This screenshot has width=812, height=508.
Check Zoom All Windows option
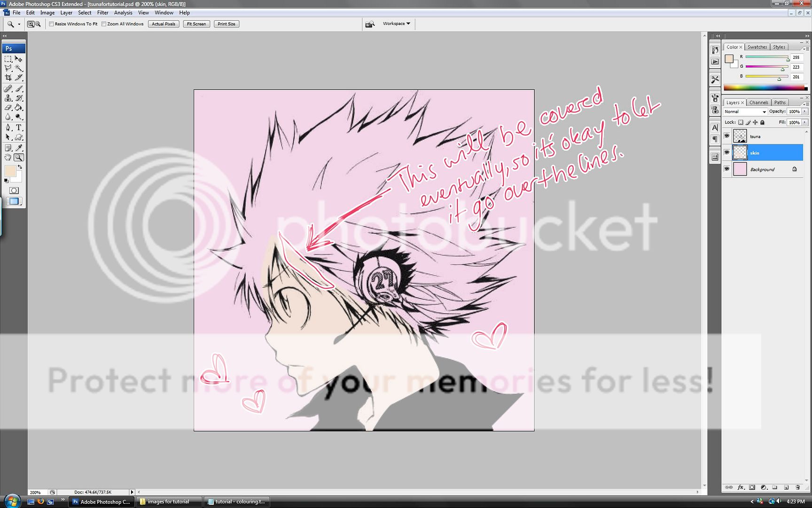[x=104, y=24]
